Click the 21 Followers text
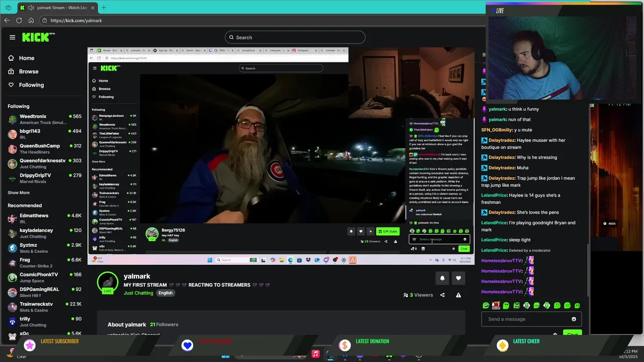Screen dimensions: 644x362 coord(164,324)
